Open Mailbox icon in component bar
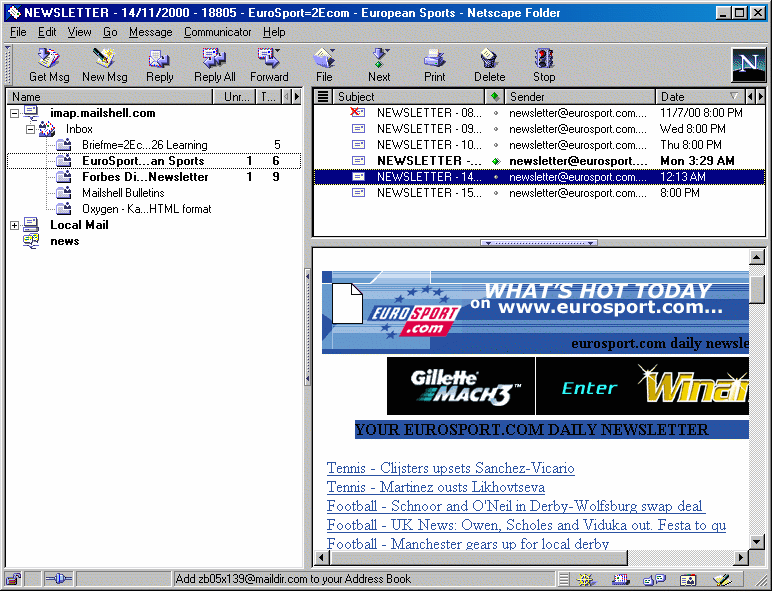 pyautogui.click(x=621, y=580)
